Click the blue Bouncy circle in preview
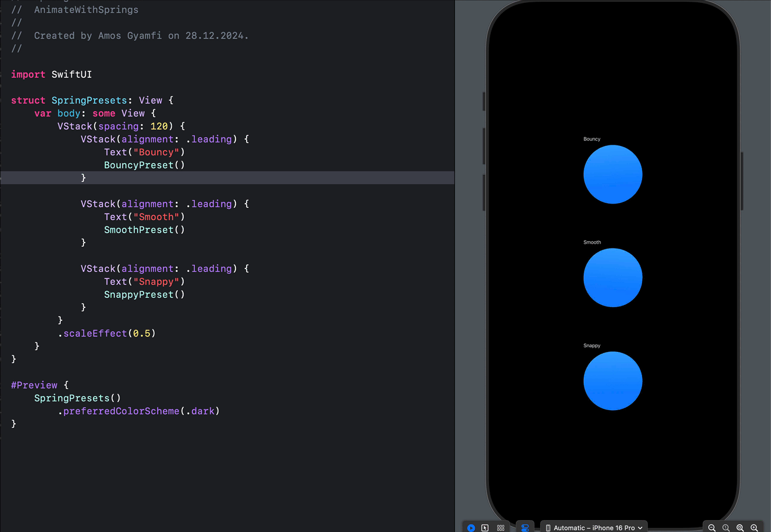 click(613, 174)
